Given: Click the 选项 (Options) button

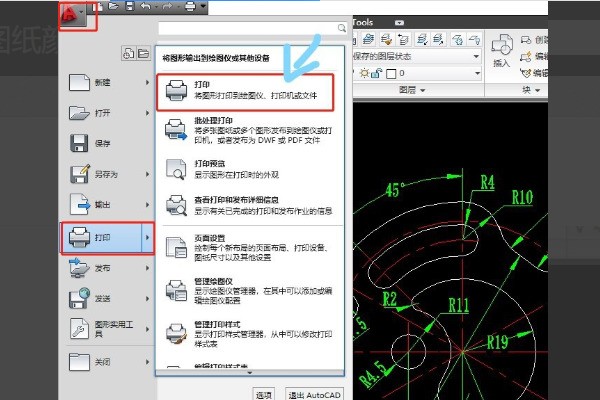Looking at the screenshot, I should click(x=261, y=394).
